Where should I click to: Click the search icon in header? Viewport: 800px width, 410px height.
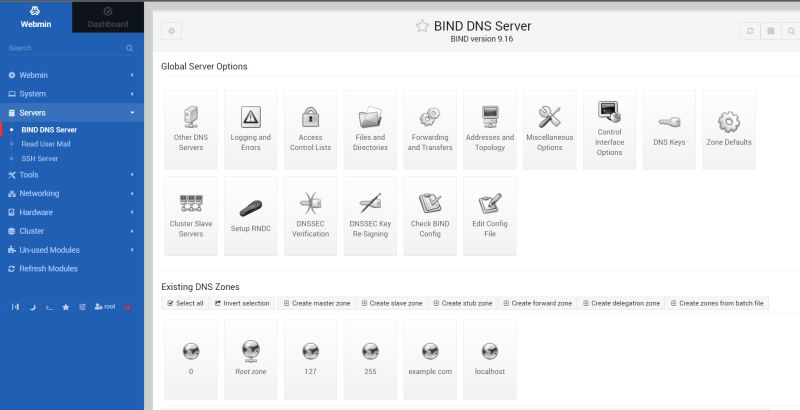click(791, 31)
